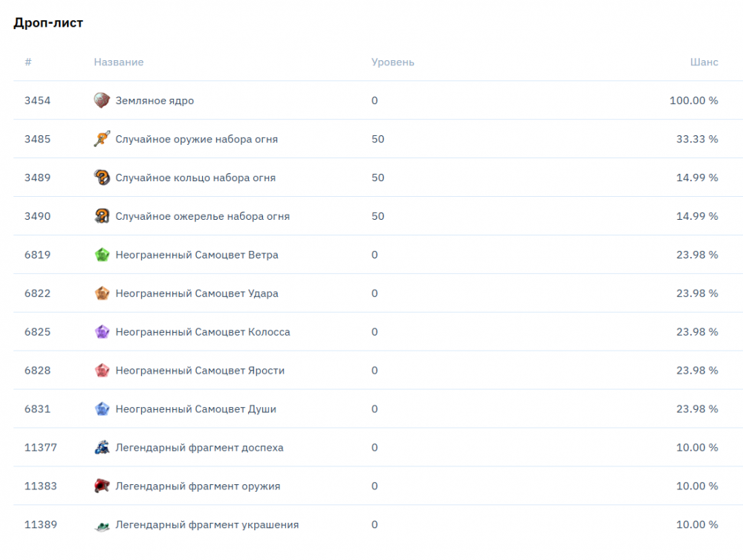Viewport: 743px width, 560px height.
Task: Click the Случайное оружие набора огня icon
Action: pyautogui.click(x=102, y=139)
